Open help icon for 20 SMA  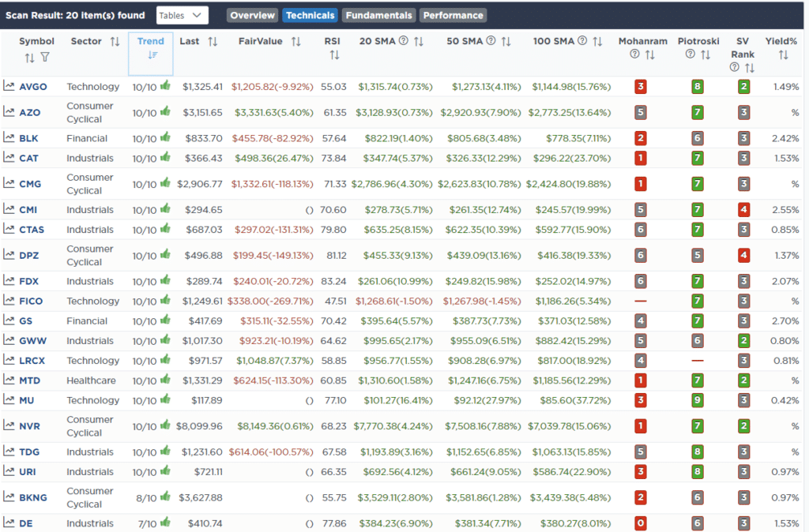[x=404, y=41]
